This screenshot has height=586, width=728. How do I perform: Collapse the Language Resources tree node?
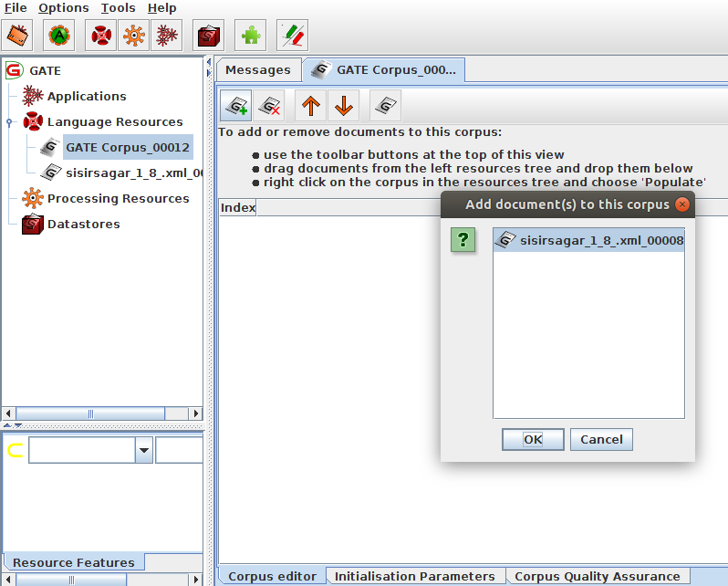(9, 122)
